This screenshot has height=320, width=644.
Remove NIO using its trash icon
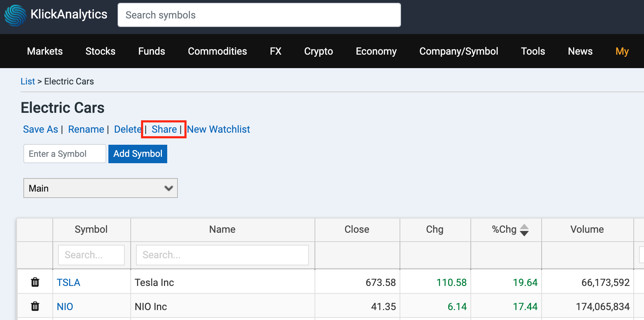coord(35,306)
